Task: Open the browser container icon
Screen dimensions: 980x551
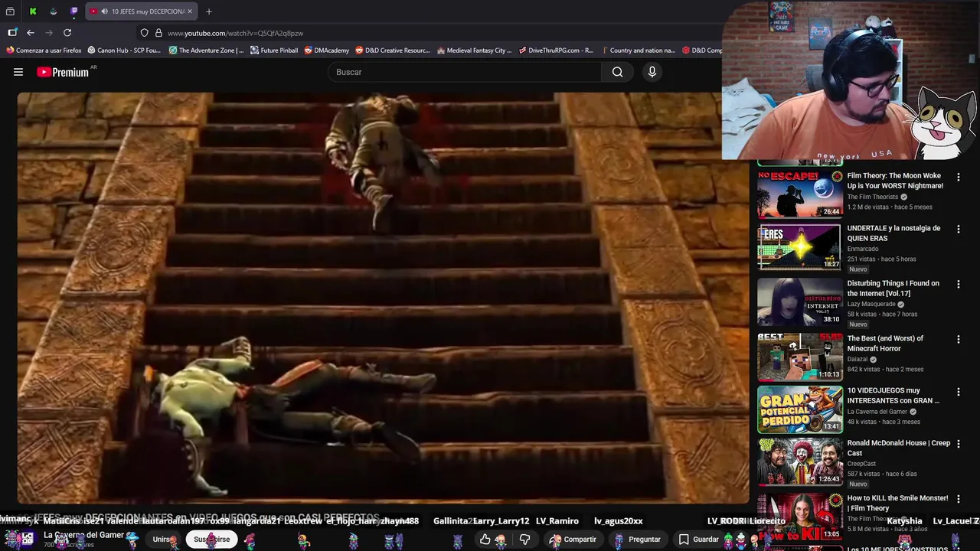Action: click(x=12, y=33)
